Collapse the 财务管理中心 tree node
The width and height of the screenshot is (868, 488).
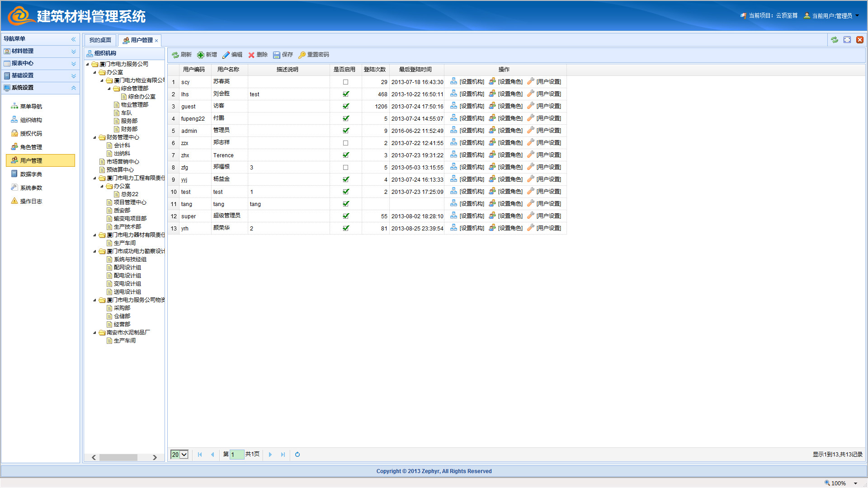pyautogui.click(x=95, y=138)
